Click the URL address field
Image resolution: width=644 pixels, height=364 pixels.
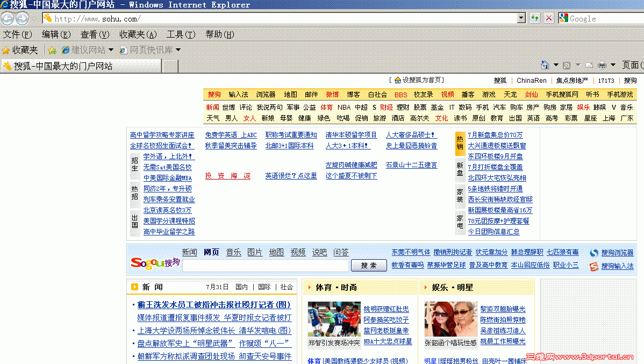pyautogui.click(x=280, y=18)
